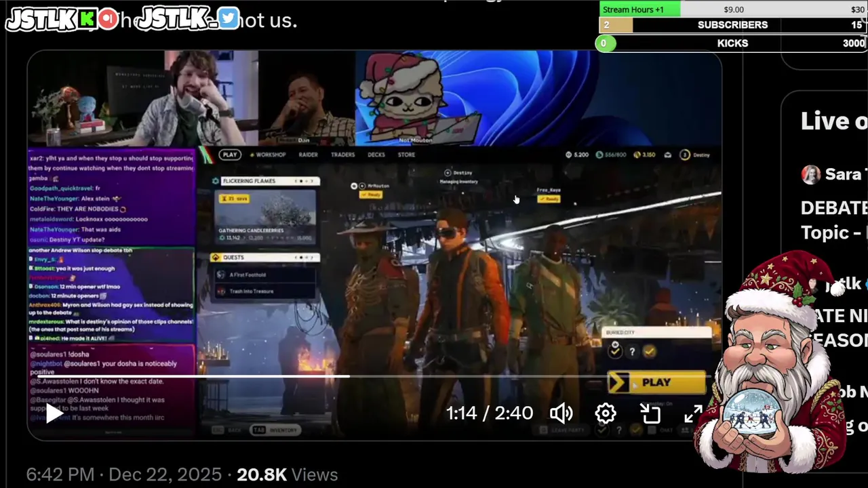
Task: Click the 3.150 gold coin currency icon
Action: click(x=637, y=155)
